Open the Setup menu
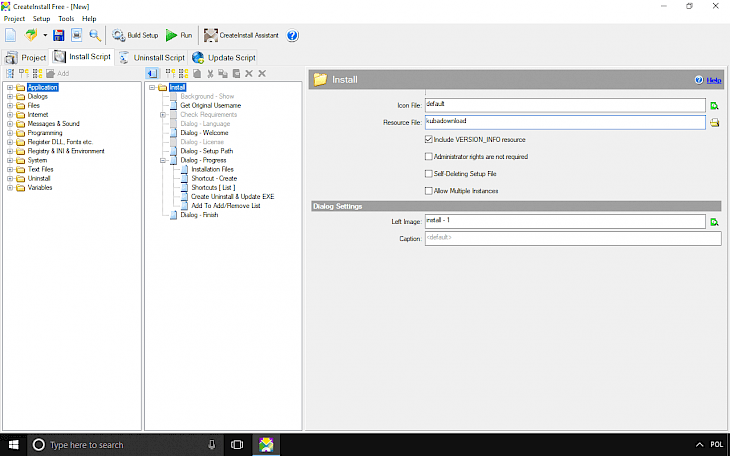 (x=41, y=19)
